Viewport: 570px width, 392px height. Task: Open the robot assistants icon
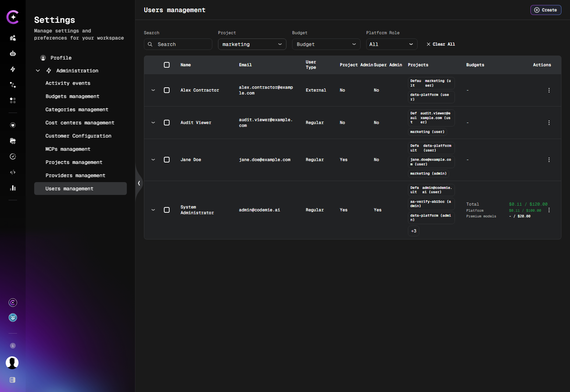coord(13,53)
